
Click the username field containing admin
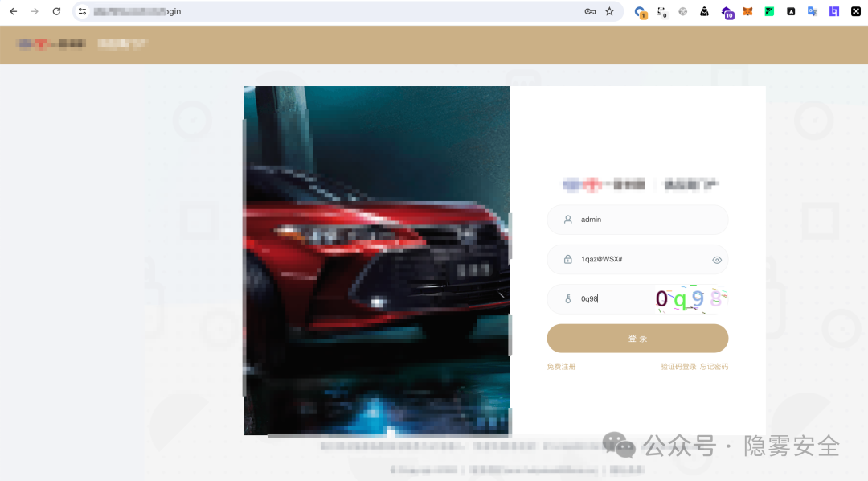click(637, 220)
